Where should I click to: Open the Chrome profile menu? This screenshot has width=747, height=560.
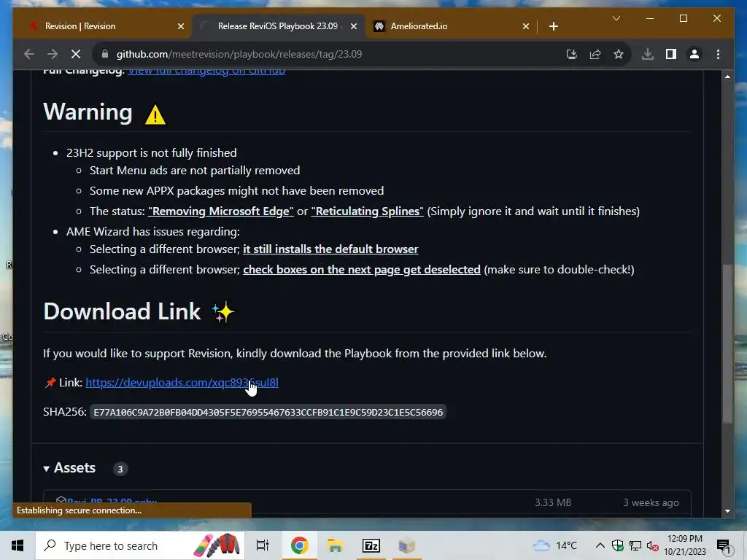(694, 54)
